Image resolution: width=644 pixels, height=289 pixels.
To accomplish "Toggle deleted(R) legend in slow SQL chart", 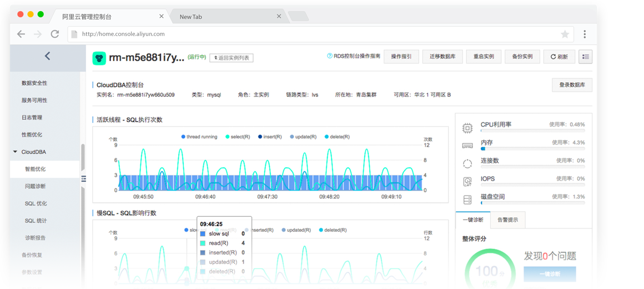I will point(333,230).
